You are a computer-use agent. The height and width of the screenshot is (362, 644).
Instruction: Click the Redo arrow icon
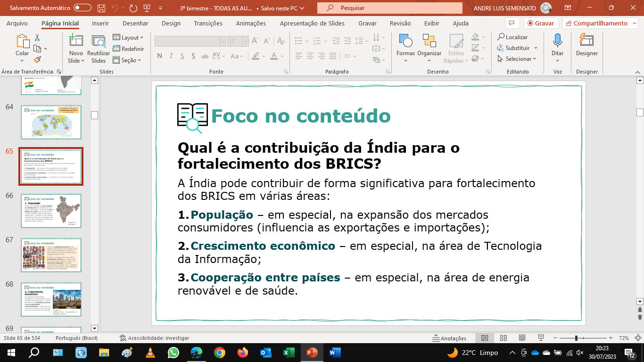coord(133,8)
